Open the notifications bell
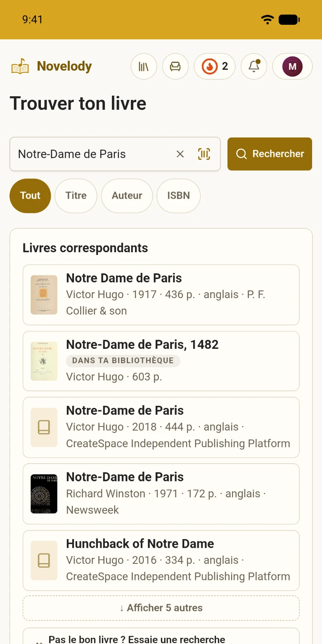 coord(254,66)
